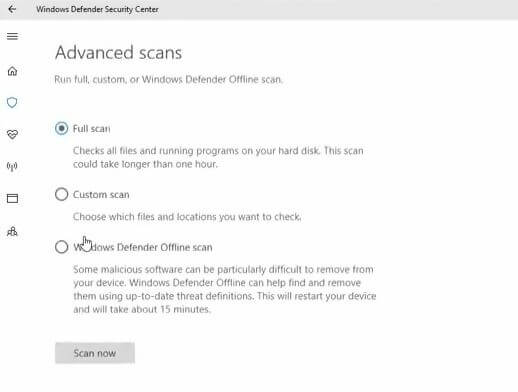This screenshot has height=392, width=518.
Task: Select the Full scan radio button
Action: click(62, 128)
